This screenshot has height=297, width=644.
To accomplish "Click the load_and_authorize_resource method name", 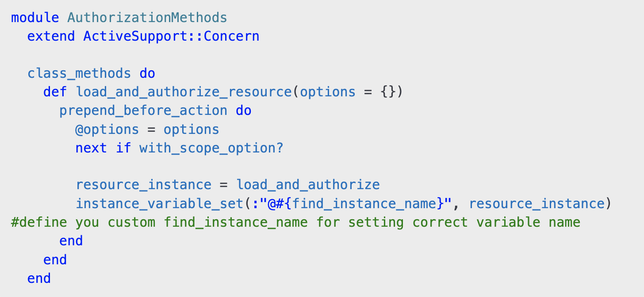I will pyautogui.click(x=184, y=92).
